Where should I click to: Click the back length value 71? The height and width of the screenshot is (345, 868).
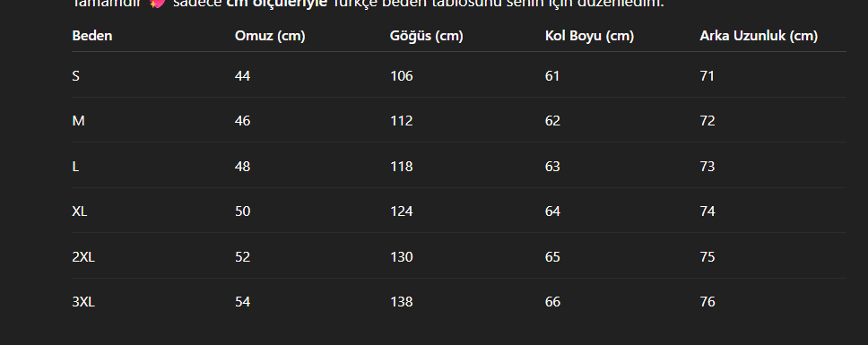point(707,76)
